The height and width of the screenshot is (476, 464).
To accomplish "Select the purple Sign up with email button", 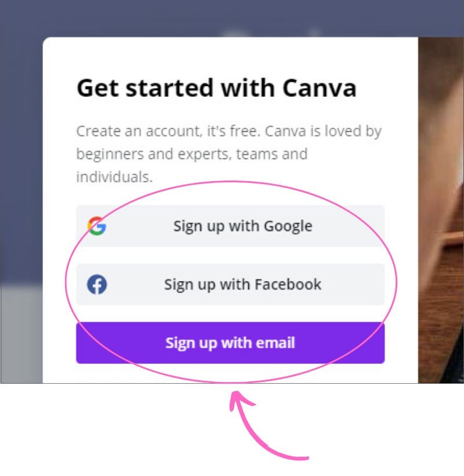I will click(x=230, y=342).
